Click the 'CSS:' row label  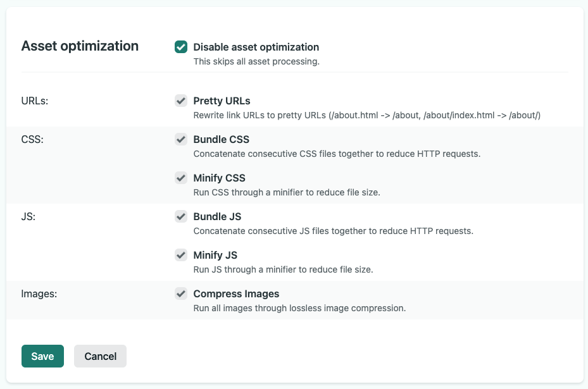[32, 139]
